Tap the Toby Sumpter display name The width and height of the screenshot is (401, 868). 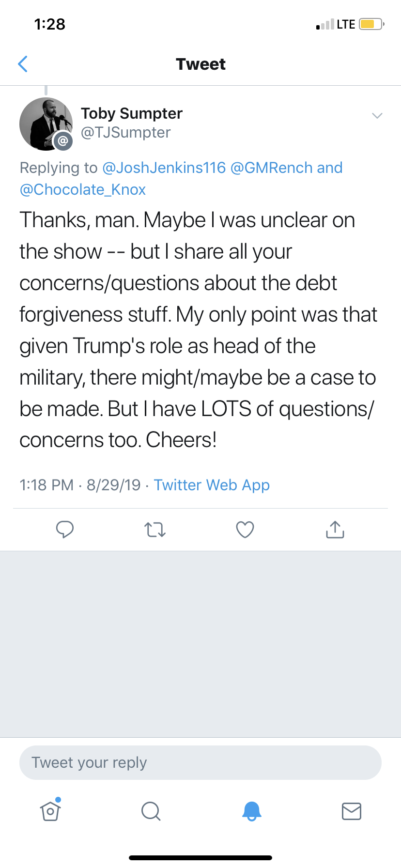point(132,113)
